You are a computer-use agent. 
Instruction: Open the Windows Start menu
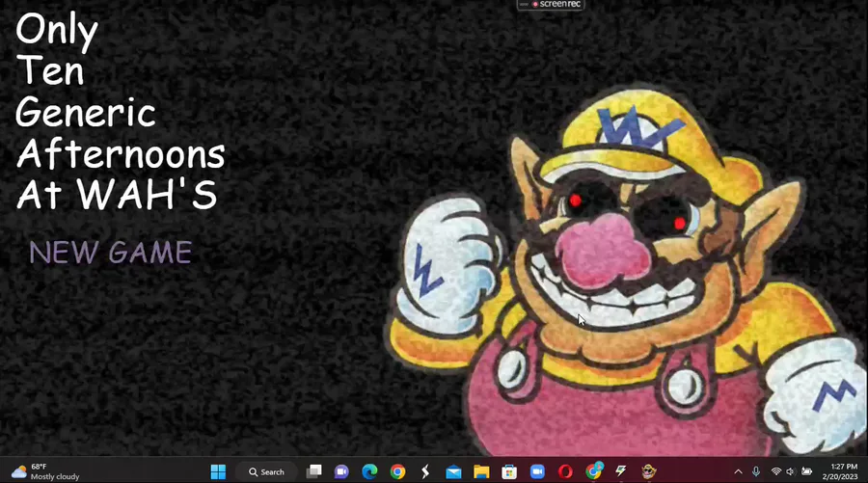click(218, 472)
